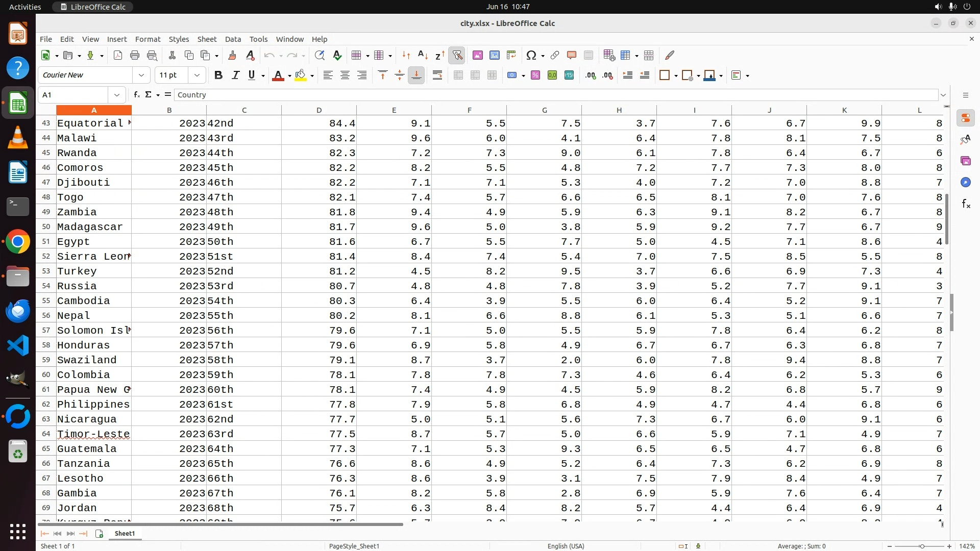Expand the Name Box dropdown arrow

point(117,95)
